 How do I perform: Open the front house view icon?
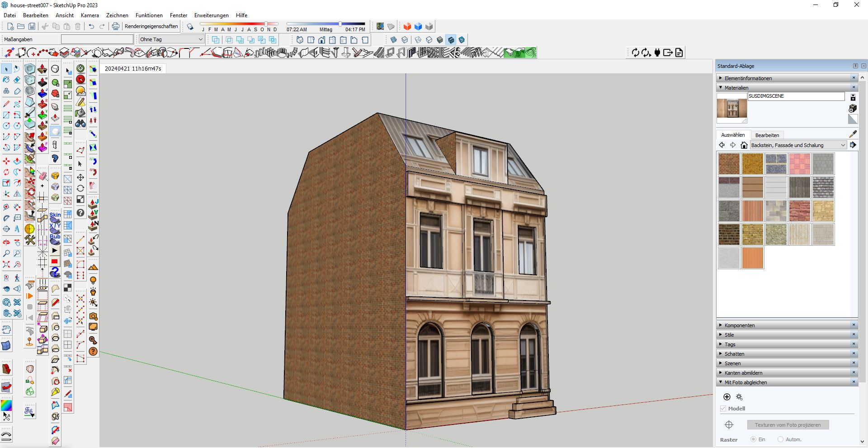[x=321, y=40]
